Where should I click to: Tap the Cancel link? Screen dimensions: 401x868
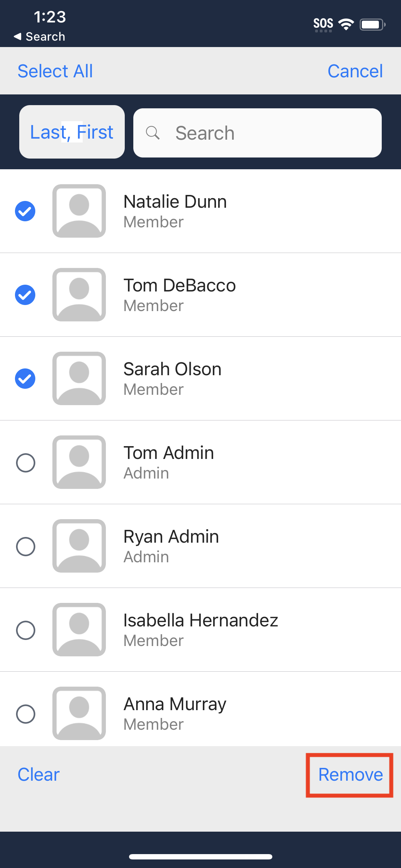pyautogui.click(x=355, y=71)
